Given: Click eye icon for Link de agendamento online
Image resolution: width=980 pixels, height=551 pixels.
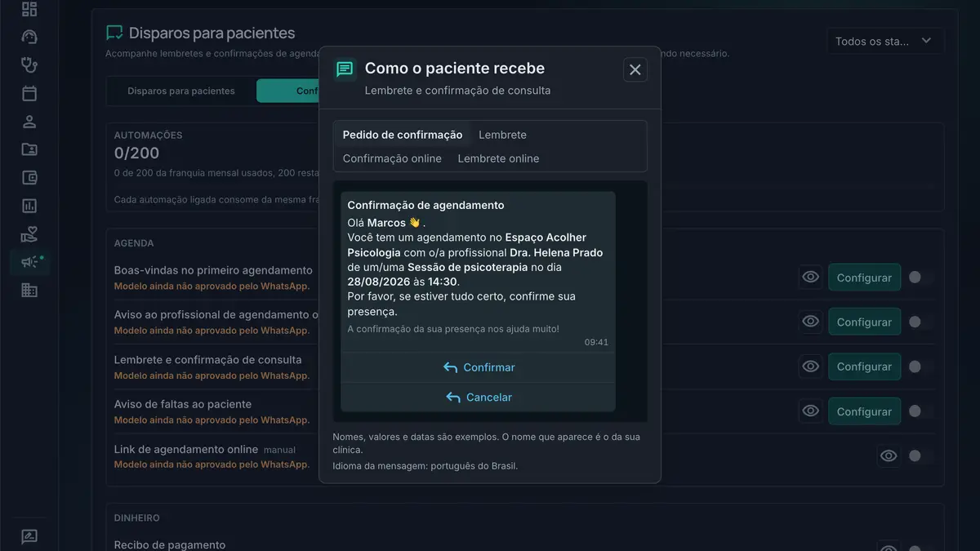Looking at the screenshot, I should click(889, 455).
